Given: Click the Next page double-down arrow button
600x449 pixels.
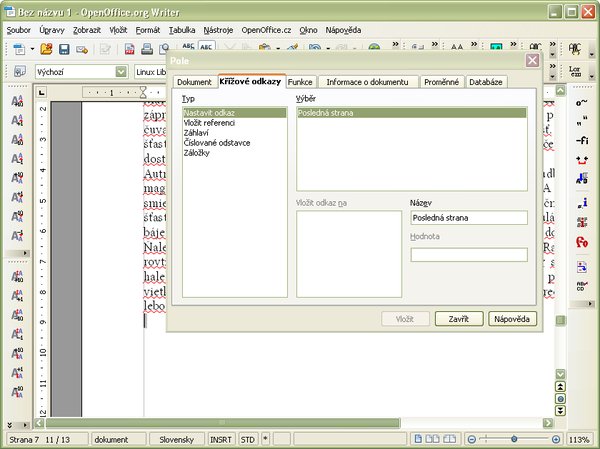Looking at the screenshot, I should (560, 411).
